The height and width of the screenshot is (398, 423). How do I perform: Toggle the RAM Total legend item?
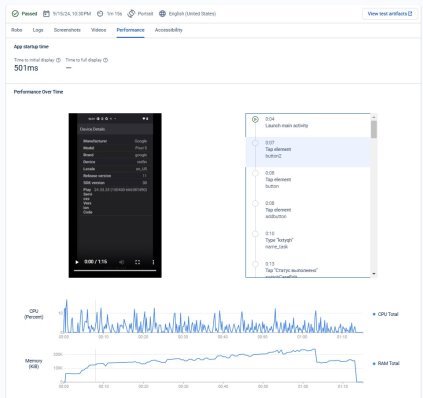pos(386,363)
